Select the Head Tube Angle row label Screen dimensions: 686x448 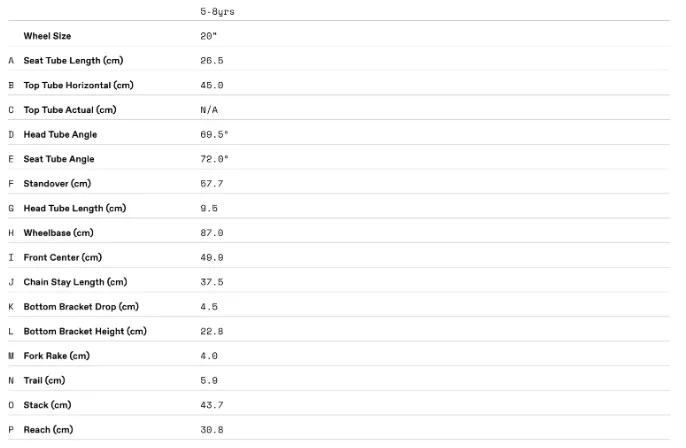point(60,134)
